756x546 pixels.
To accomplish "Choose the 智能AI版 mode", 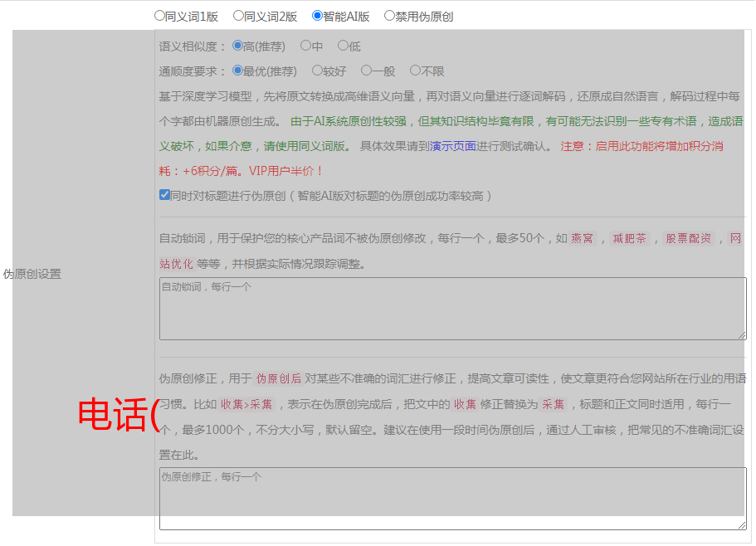I will coord(317,16).
